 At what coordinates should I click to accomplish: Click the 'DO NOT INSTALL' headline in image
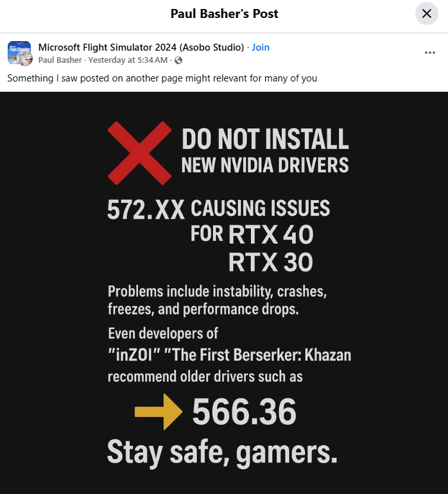pos(265,139)
